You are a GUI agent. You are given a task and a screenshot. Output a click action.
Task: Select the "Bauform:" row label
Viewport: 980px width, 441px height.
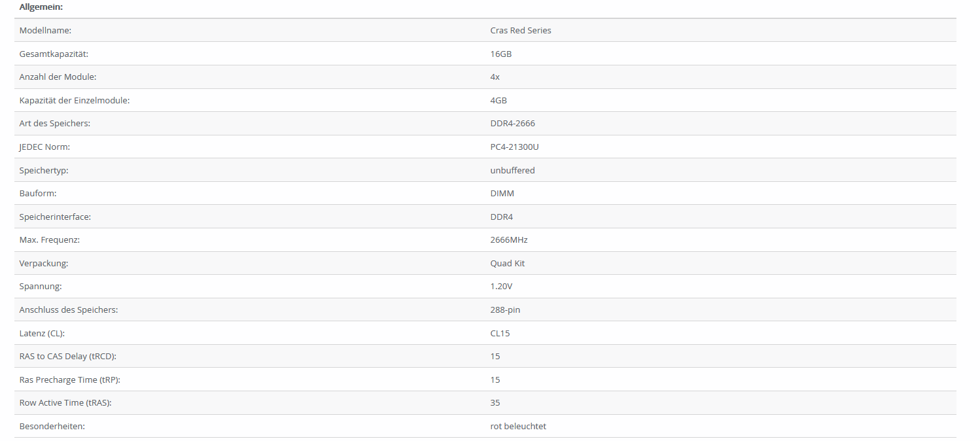click(38, 193)
